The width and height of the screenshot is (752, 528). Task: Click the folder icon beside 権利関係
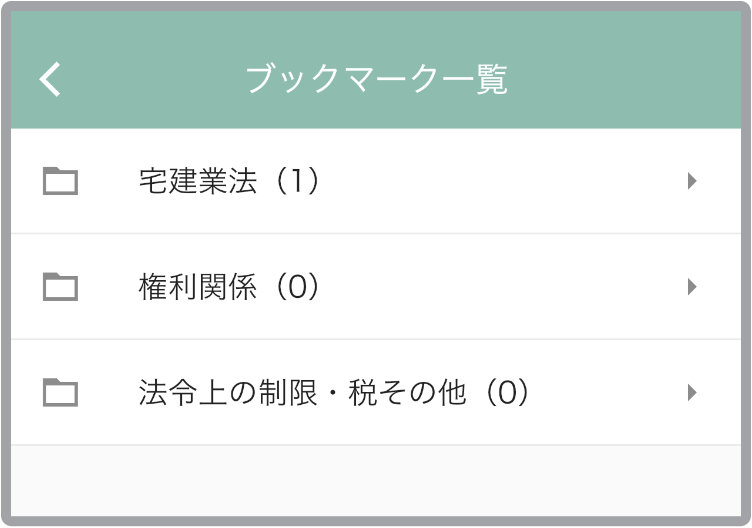click(x=60, y=287)
